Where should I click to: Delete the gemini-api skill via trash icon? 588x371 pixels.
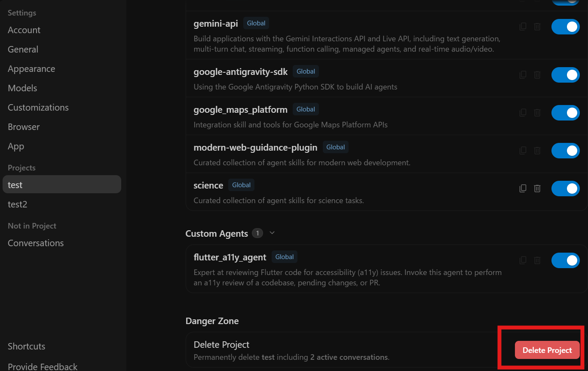[537, 27]
